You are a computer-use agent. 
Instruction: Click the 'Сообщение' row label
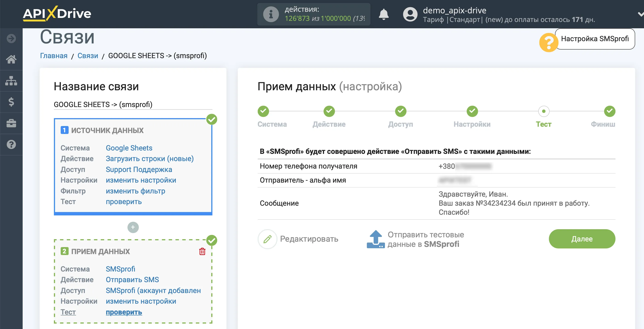click(x=279, y=203)
